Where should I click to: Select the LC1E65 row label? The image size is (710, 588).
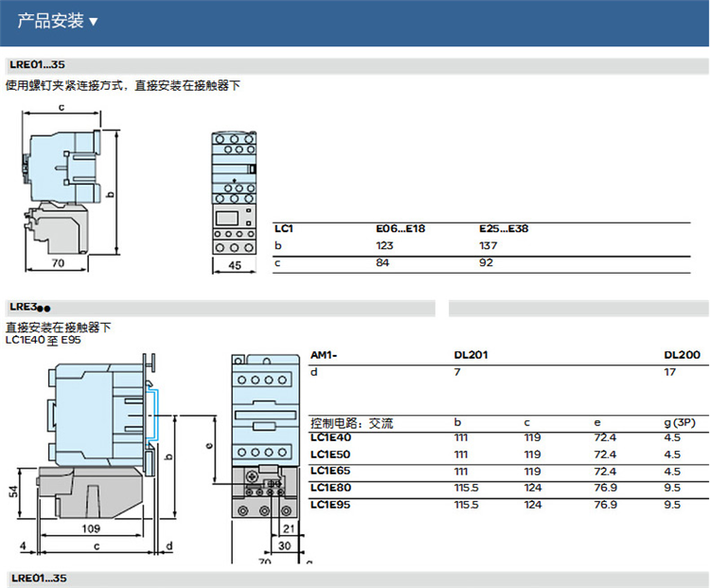click(x=330, y=472)
